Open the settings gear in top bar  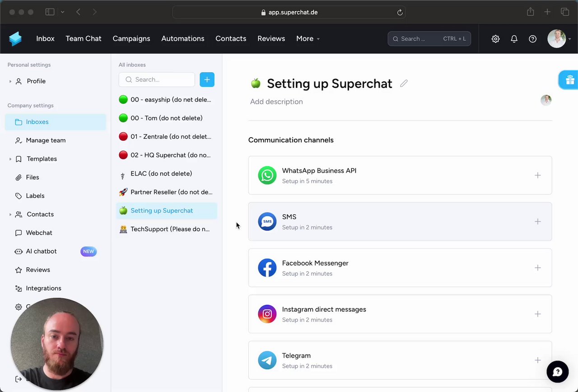pos(495,39)
